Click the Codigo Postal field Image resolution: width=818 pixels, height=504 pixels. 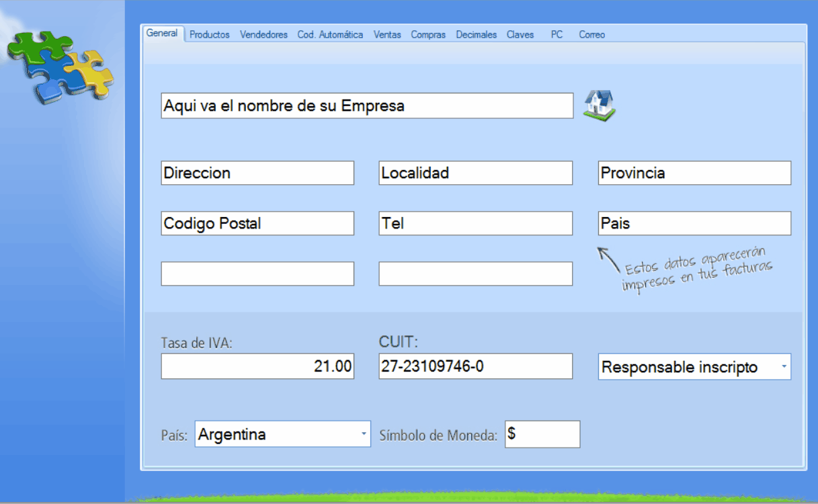(x=257, y=223)
